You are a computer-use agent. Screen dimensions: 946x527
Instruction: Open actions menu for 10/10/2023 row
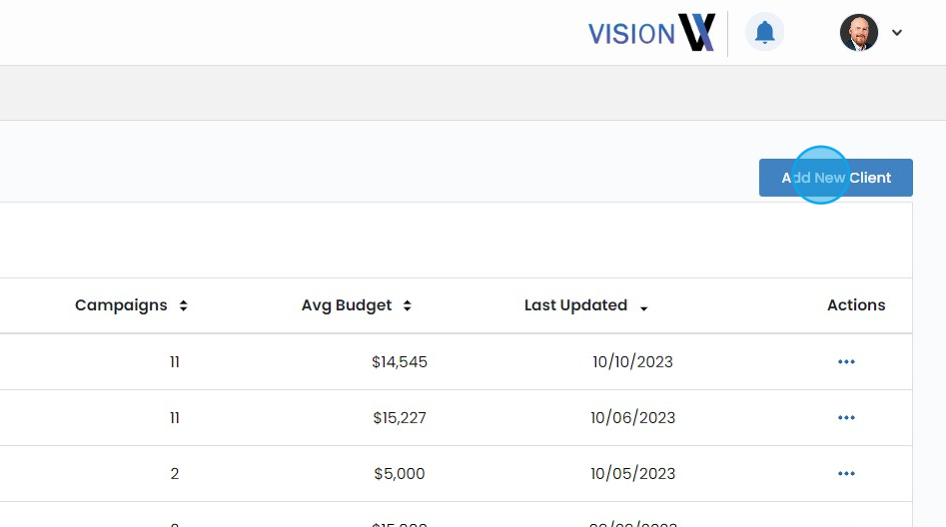click(x=846, y=362)
